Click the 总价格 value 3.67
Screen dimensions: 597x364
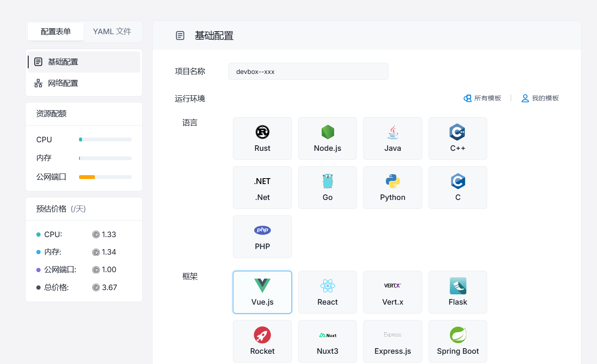pos(109,288)
